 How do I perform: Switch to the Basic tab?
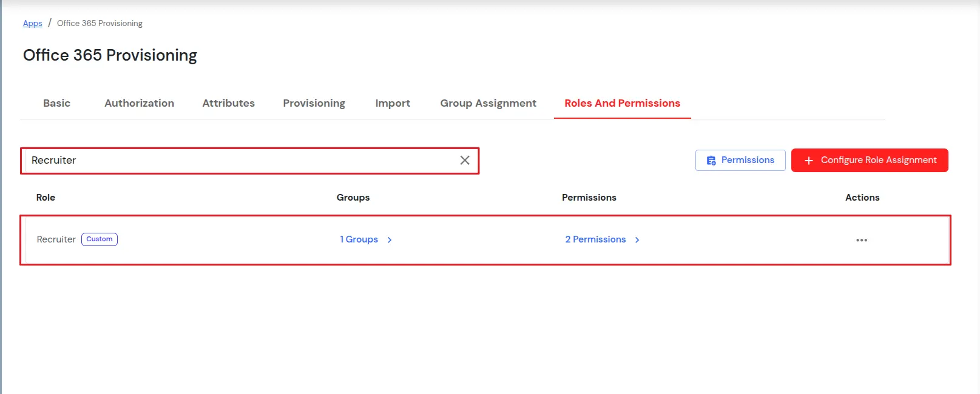pos(56,103)
